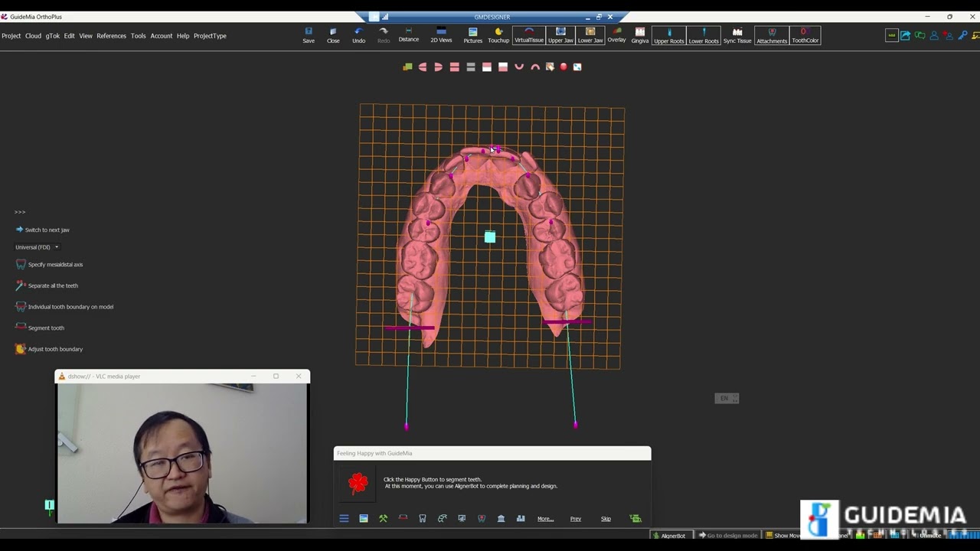Open the References menu
The image size is (980, 551).
tap(112, 36)
